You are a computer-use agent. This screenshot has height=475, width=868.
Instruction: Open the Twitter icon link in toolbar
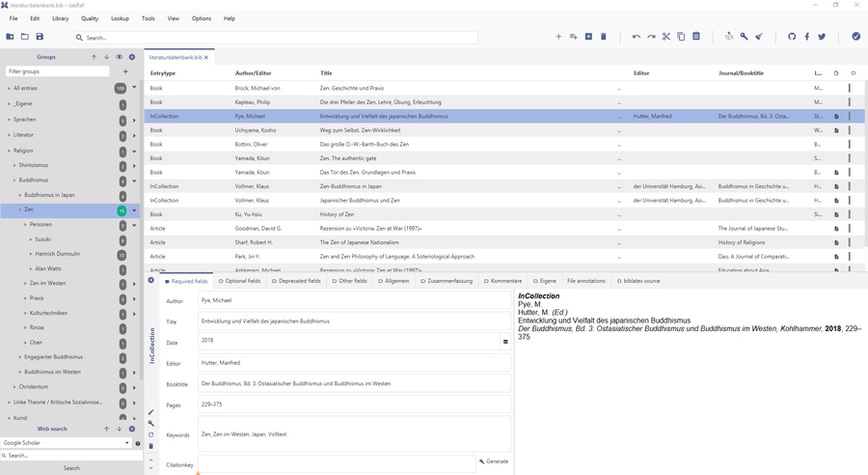822,37
